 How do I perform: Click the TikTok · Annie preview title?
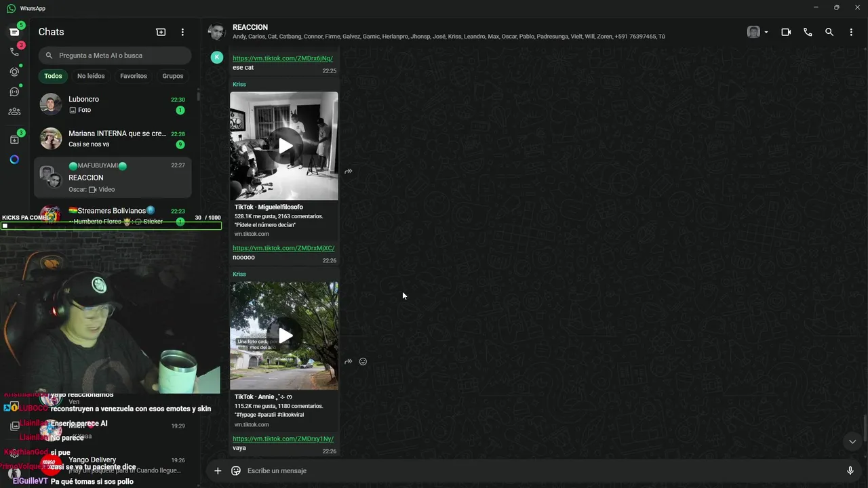click(x=263, y=396)
